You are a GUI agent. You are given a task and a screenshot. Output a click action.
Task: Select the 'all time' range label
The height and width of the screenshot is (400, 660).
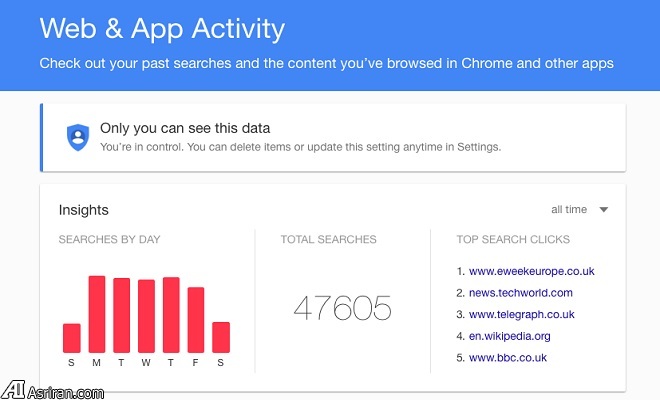pos(569,210)
